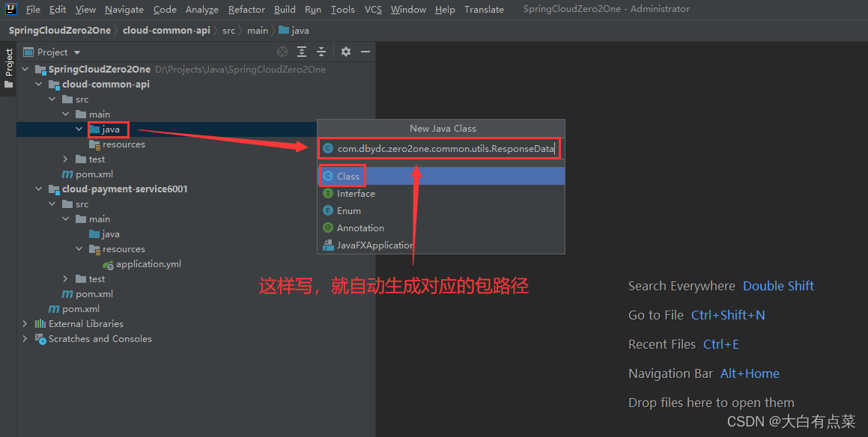Click the Double Shift shortcut link
The width and height of the screenshot is (868, 437).
778,286
